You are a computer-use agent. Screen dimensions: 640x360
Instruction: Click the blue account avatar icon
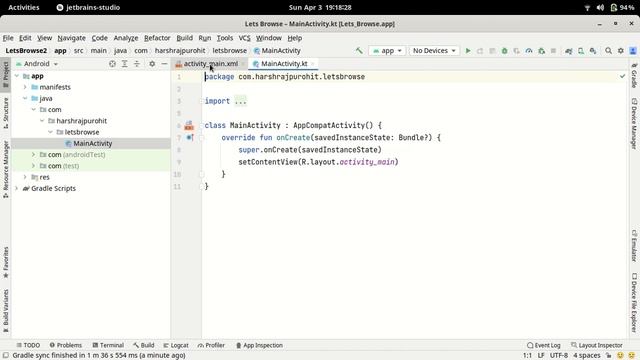(x=633, y=51)
